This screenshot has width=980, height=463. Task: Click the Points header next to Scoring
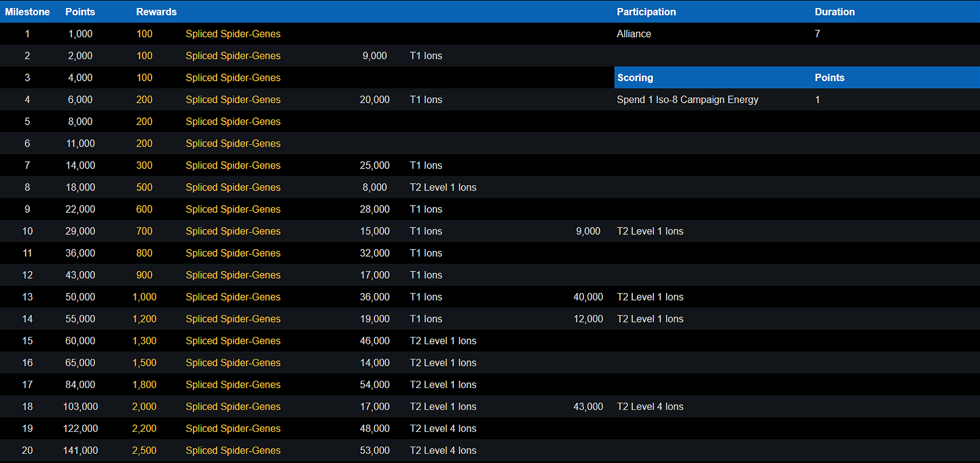[x=829, y=78]
